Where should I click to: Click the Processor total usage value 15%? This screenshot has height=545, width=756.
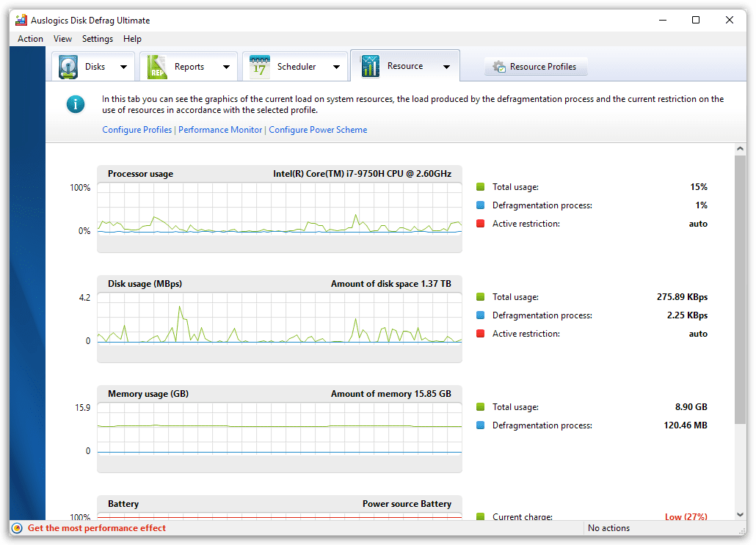(699, 187)
